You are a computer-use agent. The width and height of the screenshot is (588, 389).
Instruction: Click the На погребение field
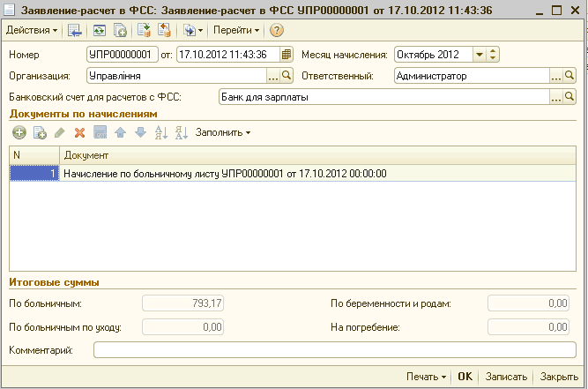528,327
